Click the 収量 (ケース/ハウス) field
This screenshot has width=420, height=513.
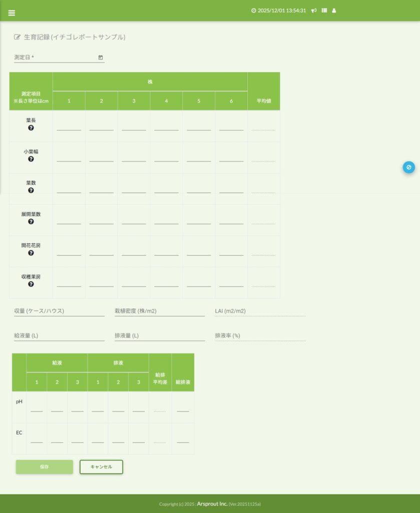pos(59,311)
